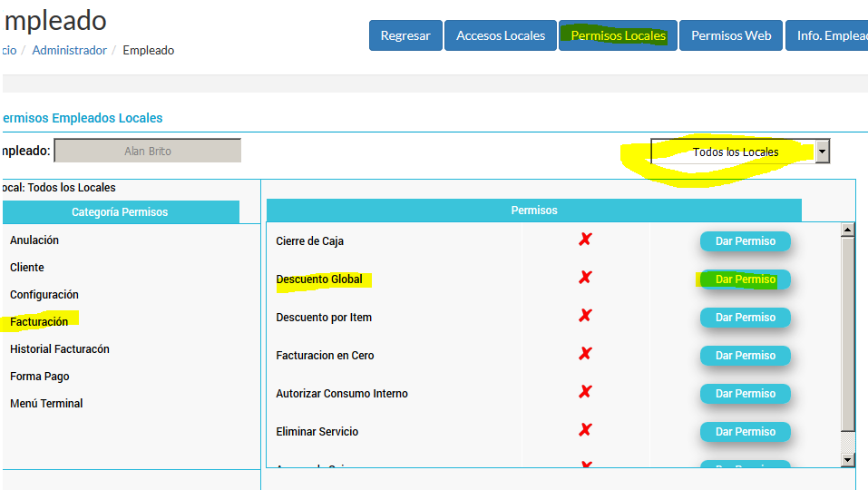The height and width of the screenshot is (490, 868).
Task: Open the Permisos Locales tab
Action: tap(618, 35)
